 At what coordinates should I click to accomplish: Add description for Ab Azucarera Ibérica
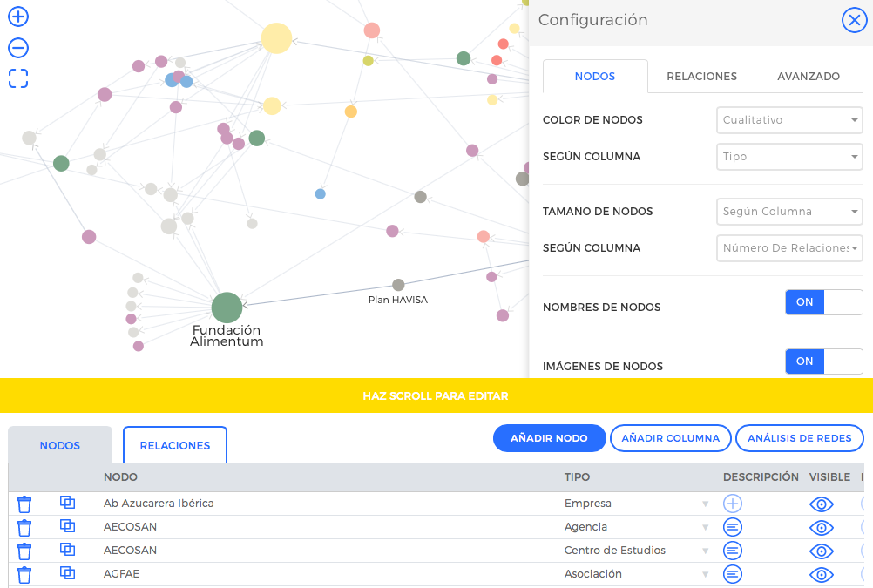coord(733,504)
